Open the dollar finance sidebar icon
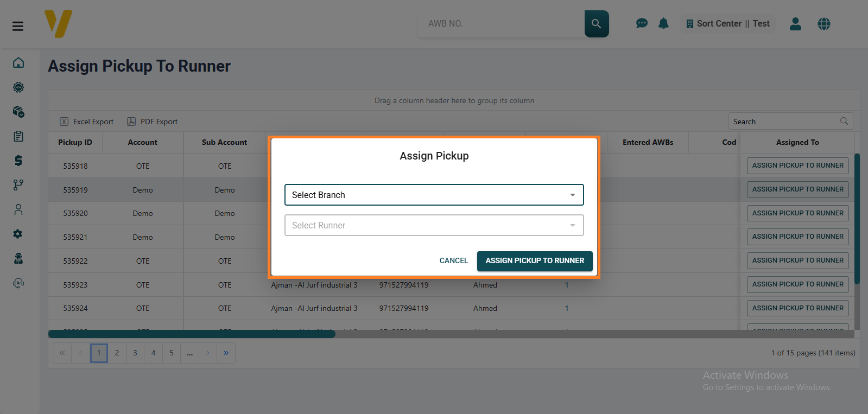868x414 pixels. pos(18,161)
